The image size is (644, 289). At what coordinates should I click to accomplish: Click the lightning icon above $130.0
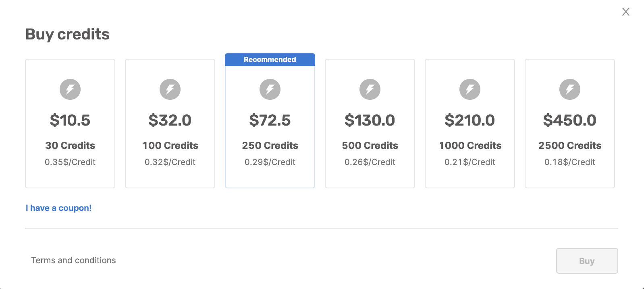[x=370, y=89]
